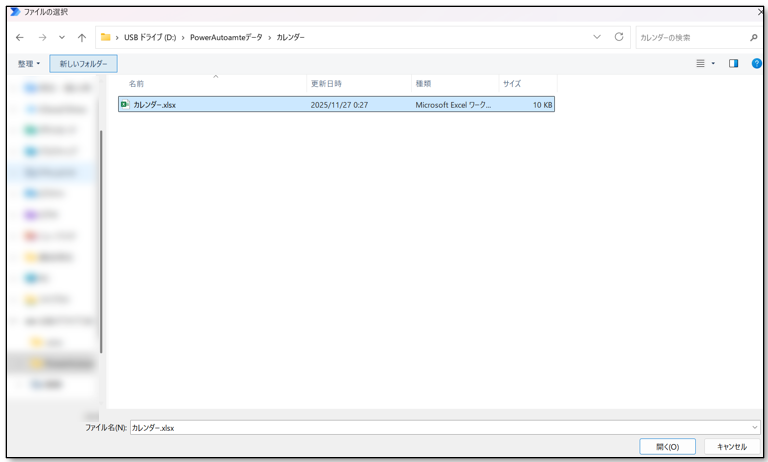Open the recent locations chevron
The image size is (768, 462).
tap(62, 38)
